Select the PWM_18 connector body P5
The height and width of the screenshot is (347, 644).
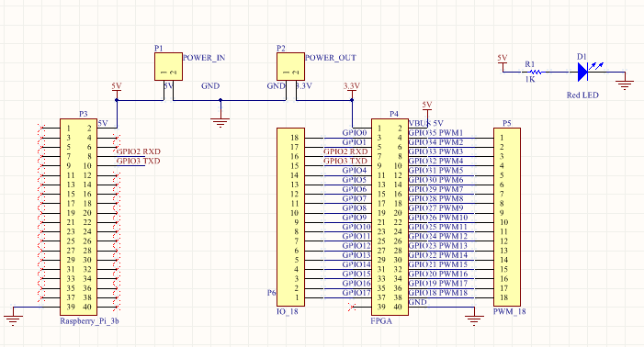(x=507, y=217)
